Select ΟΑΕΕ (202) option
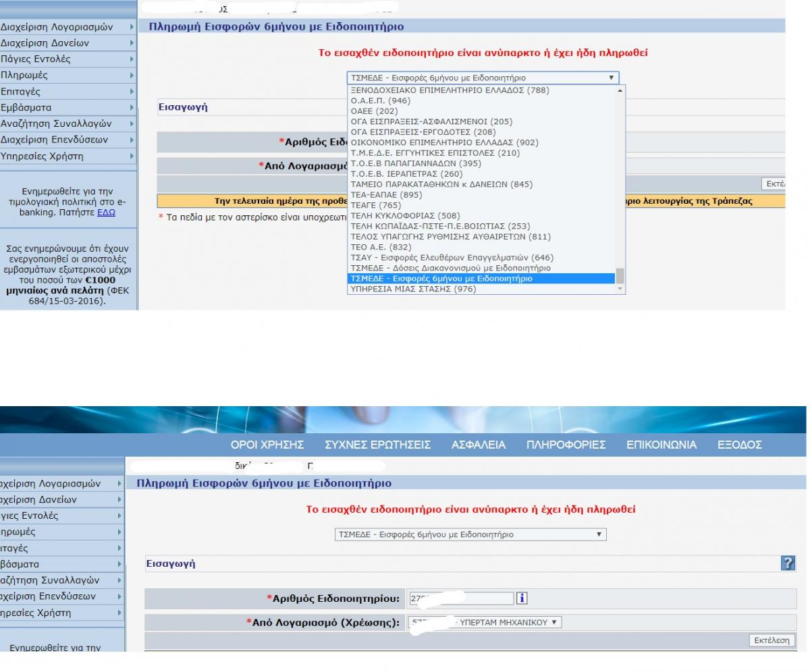The width and height of the screenshot is (810, 672). click(481, 111)
